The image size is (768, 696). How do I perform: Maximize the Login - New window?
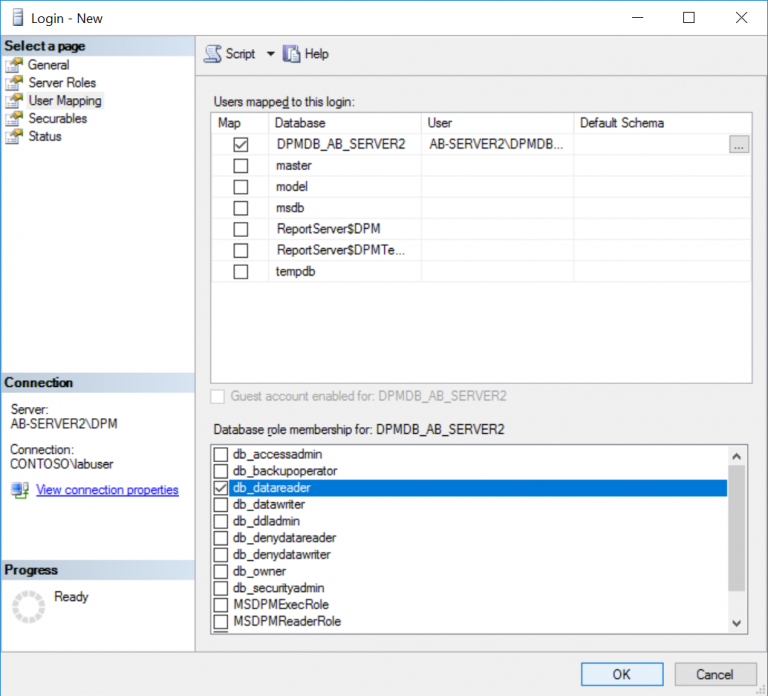(689, 18)
